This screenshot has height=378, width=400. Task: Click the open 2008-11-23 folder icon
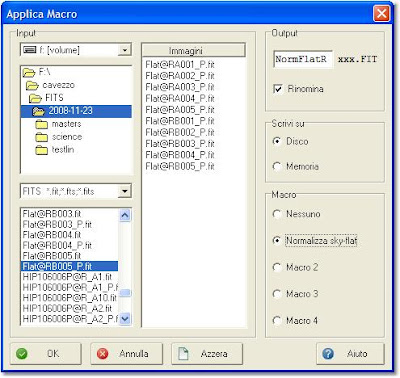[39, 111]
